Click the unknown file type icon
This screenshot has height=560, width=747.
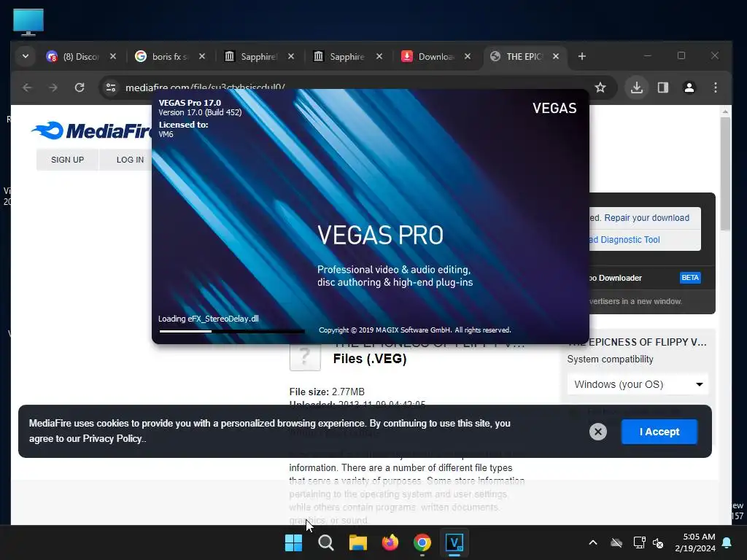pos(305,357)
